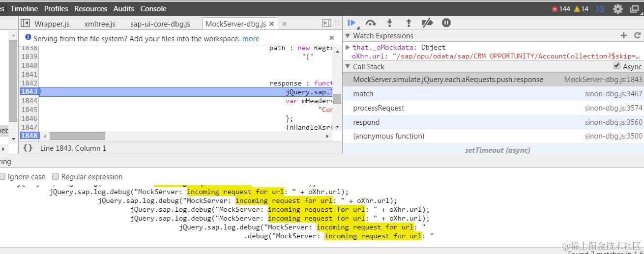The height and width of the screenshot is (254, 644).
Task: Collapse the Call Stack section
Action: pyautogui.click(x=348, y=67)
